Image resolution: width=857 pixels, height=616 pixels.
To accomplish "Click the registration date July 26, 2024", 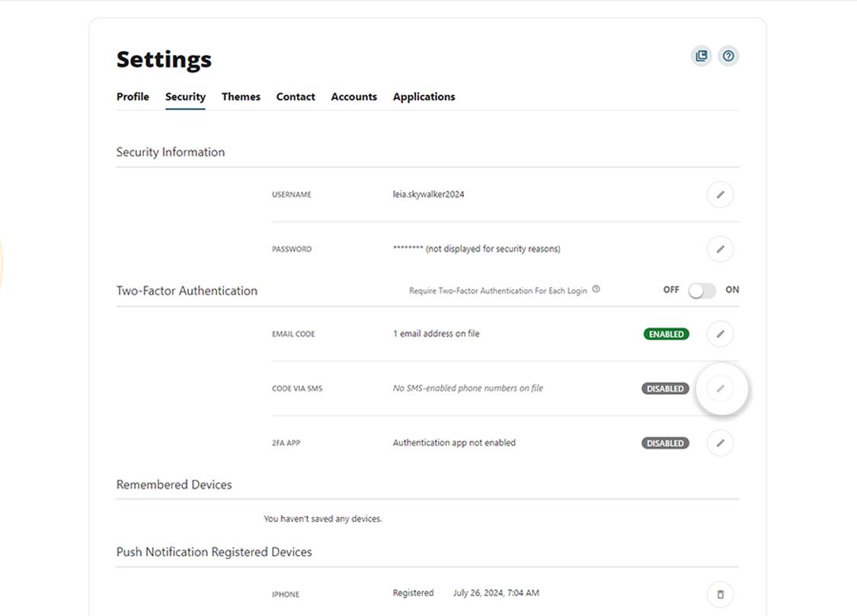I will (496, 593).
